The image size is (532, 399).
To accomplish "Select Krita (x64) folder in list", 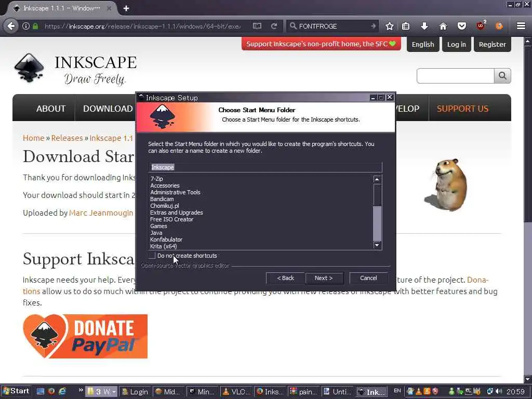I will [164, 246].
